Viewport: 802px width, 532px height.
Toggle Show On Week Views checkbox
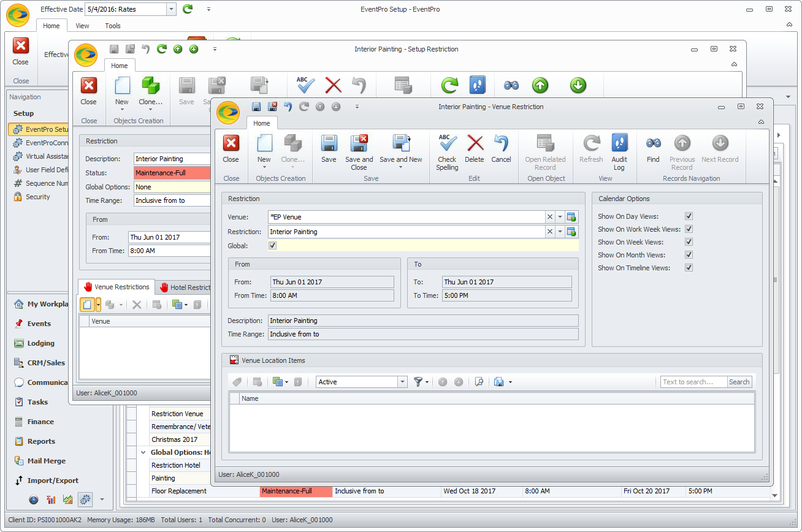click(689, 242)
